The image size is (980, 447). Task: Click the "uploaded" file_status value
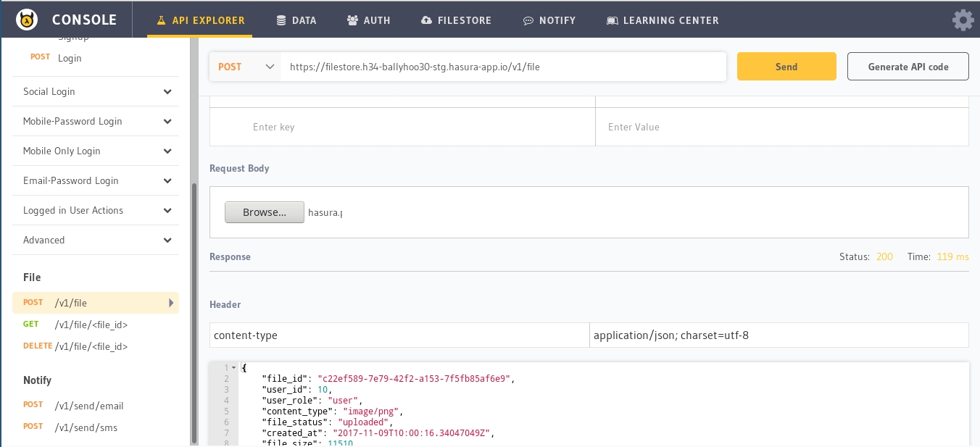(x=362, y=422)
